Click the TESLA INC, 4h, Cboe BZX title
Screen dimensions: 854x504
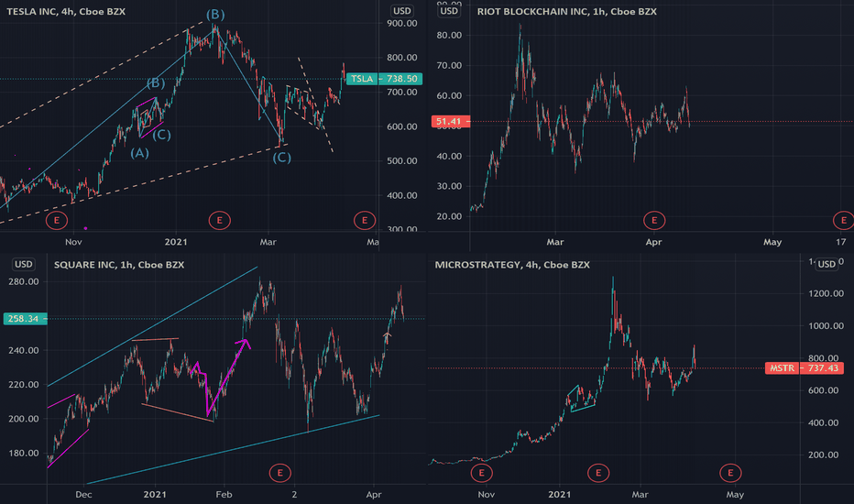66,11
